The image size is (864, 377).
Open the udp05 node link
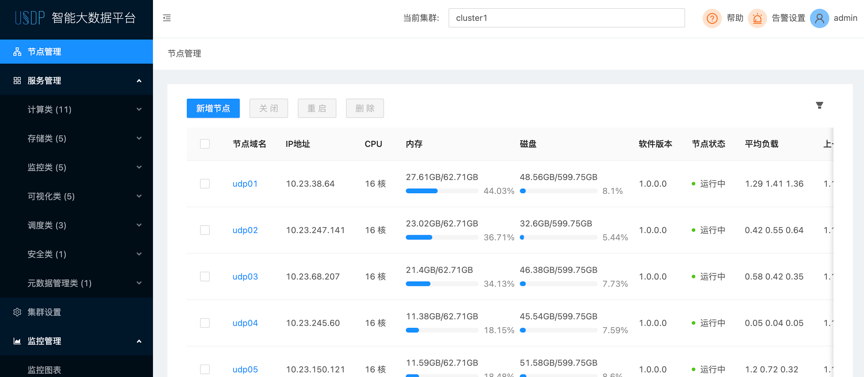tap(245, 369)
